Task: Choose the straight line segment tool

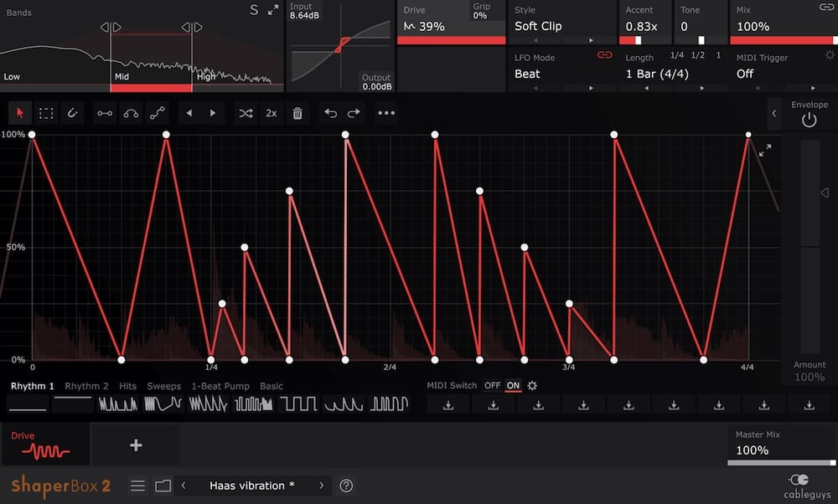Action: [105, 113]
